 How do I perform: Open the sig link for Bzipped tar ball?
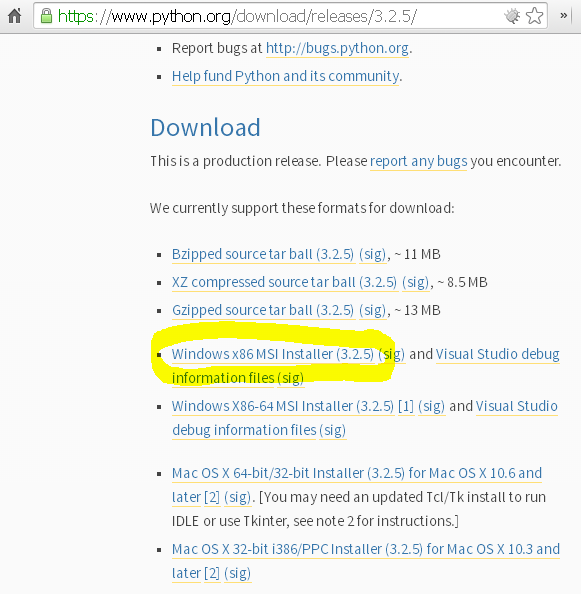[373, 255]
